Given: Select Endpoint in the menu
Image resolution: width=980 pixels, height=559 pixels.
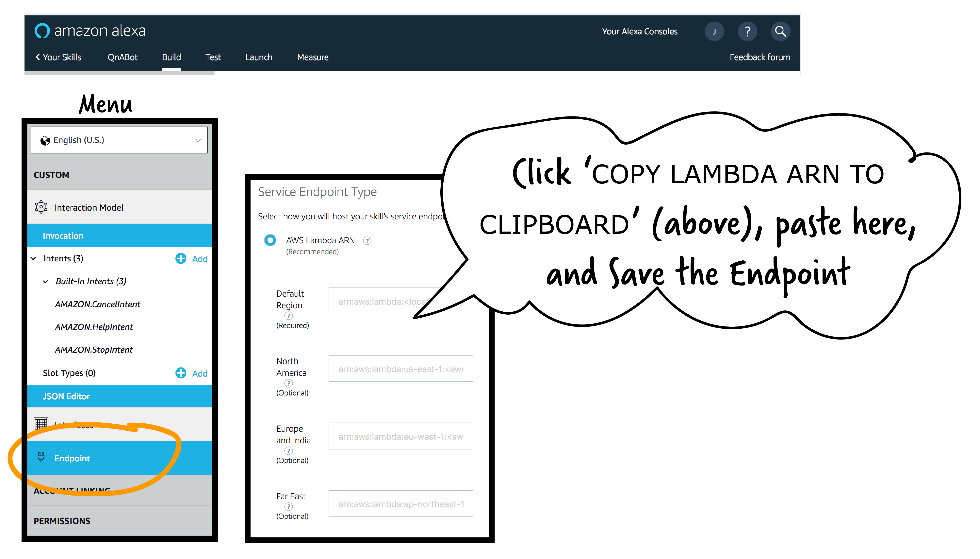Looking at the screenshot, I should click(120, 458).
